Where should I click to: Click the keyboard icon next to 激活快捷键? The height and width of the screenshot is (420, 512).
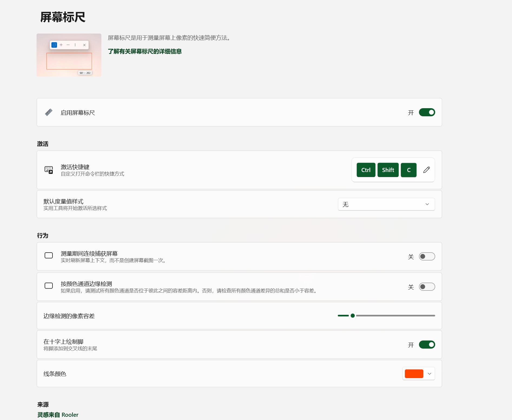click(x=49, y=170)
